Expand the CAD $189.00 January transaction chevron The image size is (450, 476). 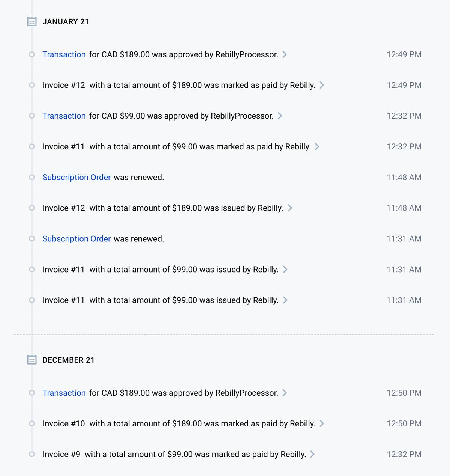285,54
